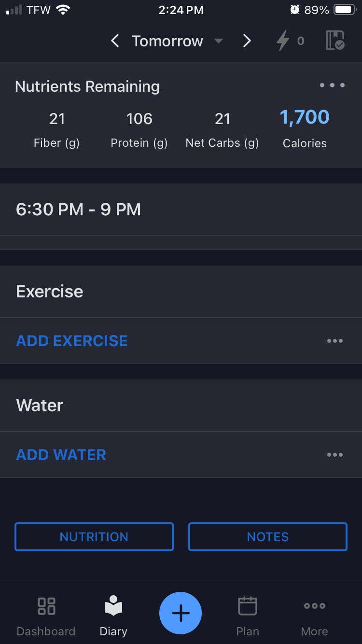
Task: Open the NUTRITION button
Action: [x=94, y=537]
